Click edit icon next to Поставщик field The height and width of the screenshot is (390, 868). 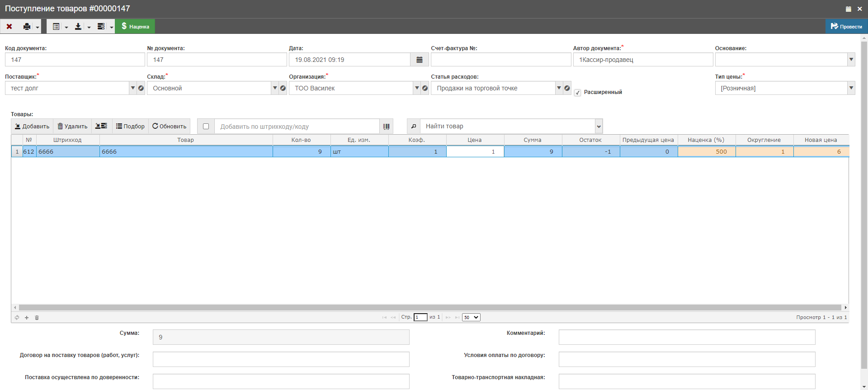141,88
